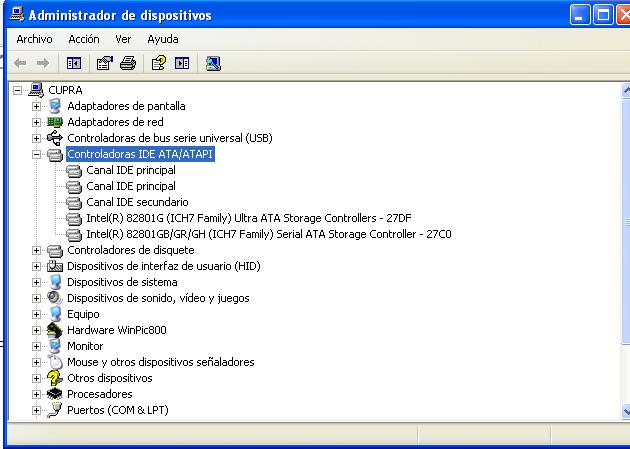Expand Otros dispositivos
Image resolution: width=630 pixels, height=449 pixels.
pyautogui.click(x=36, y=378)
